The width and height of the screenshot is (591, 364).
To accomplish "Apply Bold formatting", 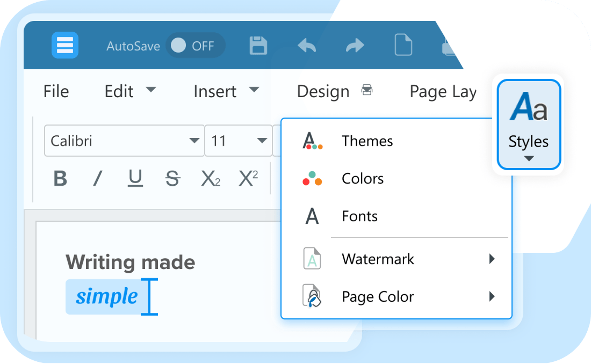I will click(61, 178).
